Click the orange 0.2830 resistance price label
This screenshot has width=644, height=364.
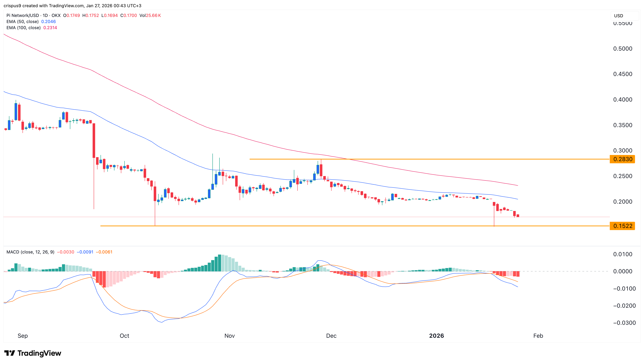coord(622,159)
